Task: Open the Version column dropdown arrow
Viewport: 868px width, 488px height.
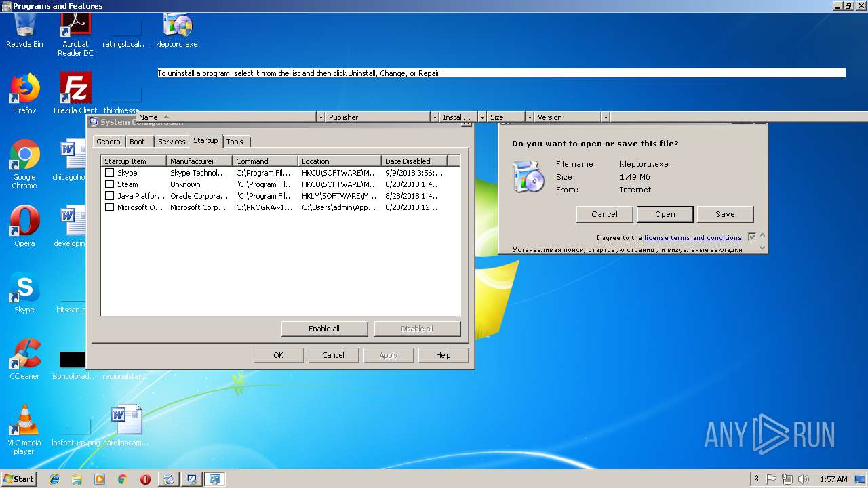Action: [606, 117]
